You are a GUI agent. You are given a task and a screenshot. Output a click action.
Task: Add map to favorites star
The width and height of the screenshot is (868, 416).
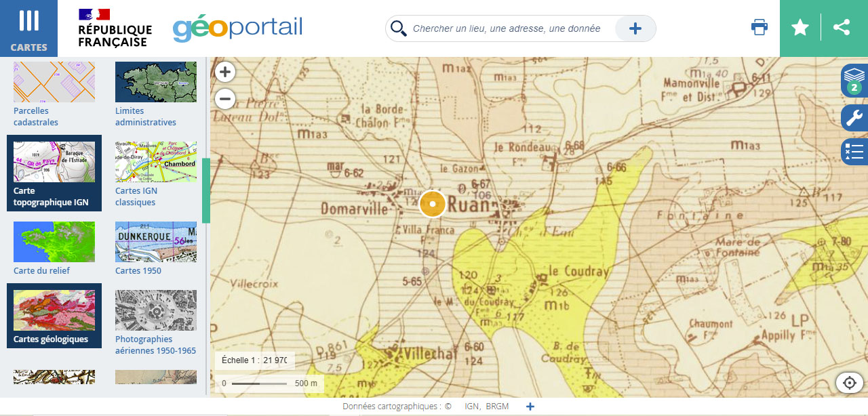[x=800, y=28]
